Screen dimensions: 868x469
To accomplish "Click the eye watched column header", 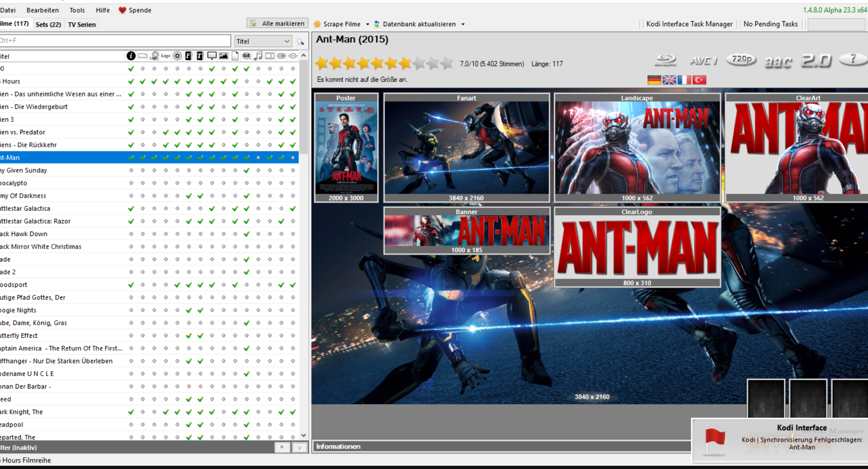I will coord(293,56).
